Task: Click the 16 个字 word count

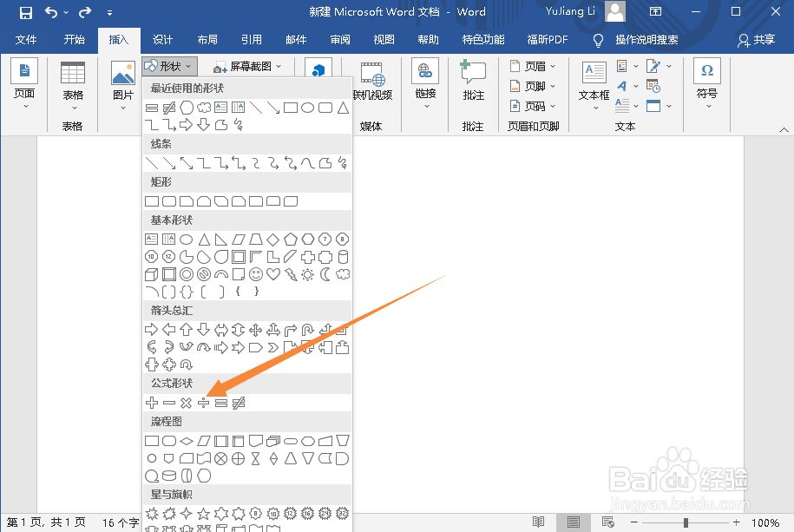Action: click(x=121, y=522)
